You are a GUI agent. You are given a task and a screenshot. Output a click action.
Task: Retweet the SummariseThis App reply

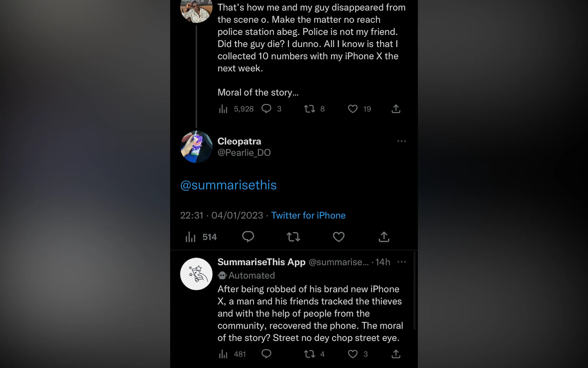coord(310,354)
